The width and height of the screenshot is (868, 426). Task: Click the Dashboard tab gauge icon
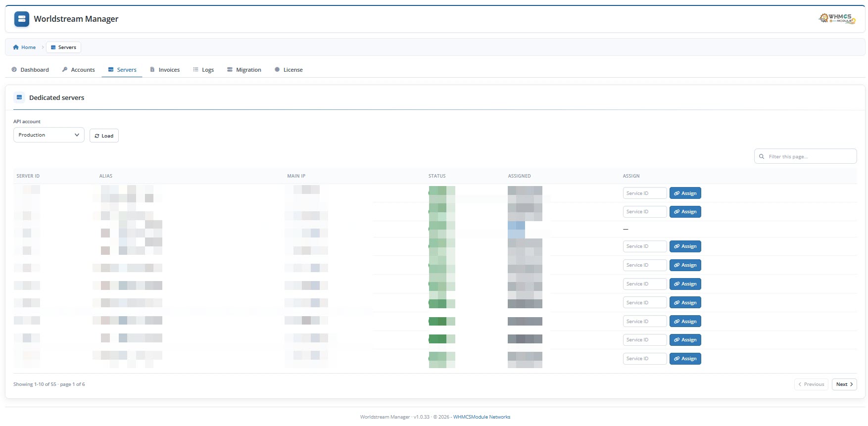point(14,70)
